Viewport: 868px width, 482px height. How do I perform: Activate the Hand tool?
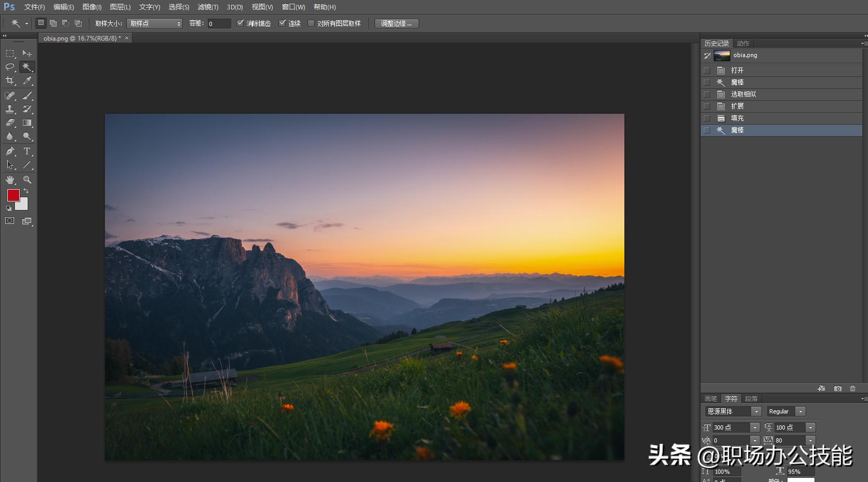(10, 180)
